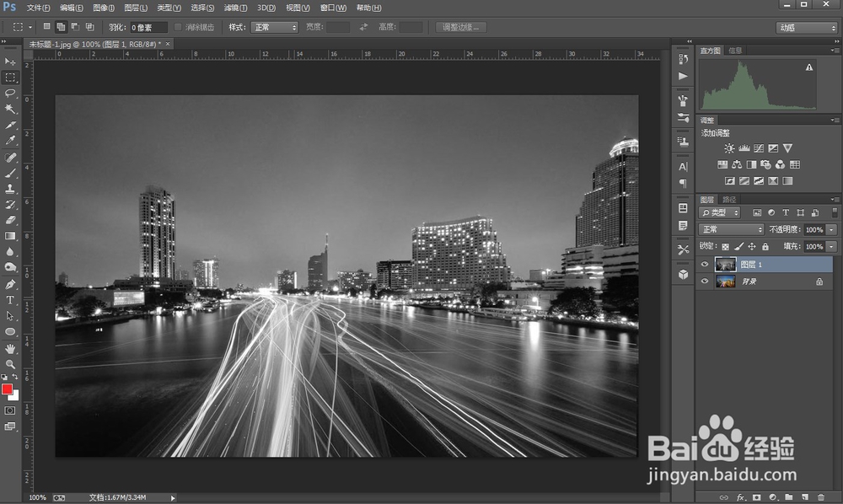Image resolution: width=843 pixels, height=504 pixels.
Task: Select the Eraser tool
Action: 9,220
